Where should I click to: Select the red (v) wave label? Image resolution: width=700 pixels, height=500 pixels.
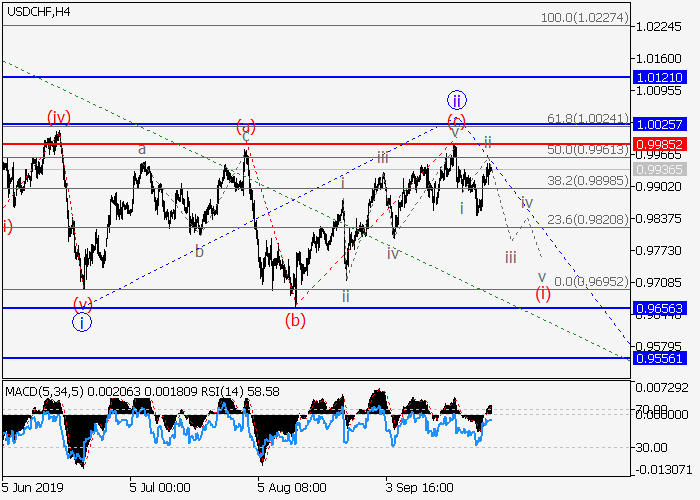point(82,303)
